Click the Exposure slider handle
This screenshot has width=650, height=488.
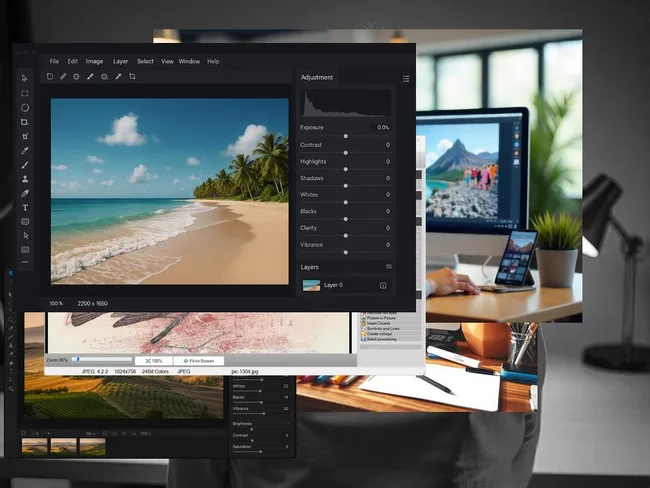[x=346, y=136]
